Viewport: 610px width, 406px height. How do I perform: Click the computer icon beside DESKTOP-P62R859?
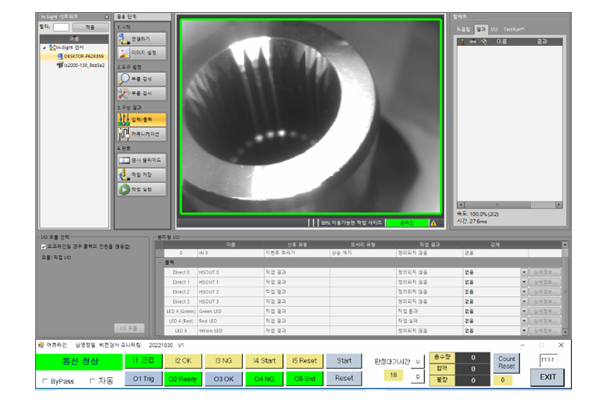tap(60, 56)
